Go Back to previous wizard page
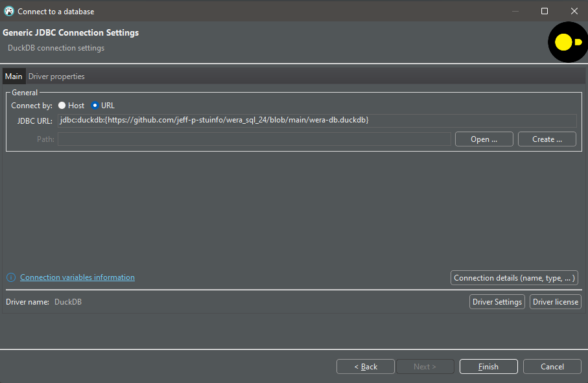This screenshot has width=588, height=383. [365, 367]
